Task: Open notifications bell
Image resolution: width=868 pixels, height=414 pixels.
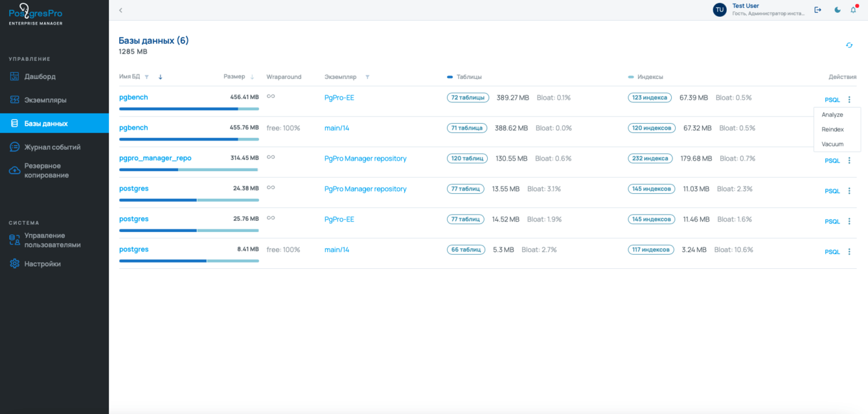Action: click(854, 10)
